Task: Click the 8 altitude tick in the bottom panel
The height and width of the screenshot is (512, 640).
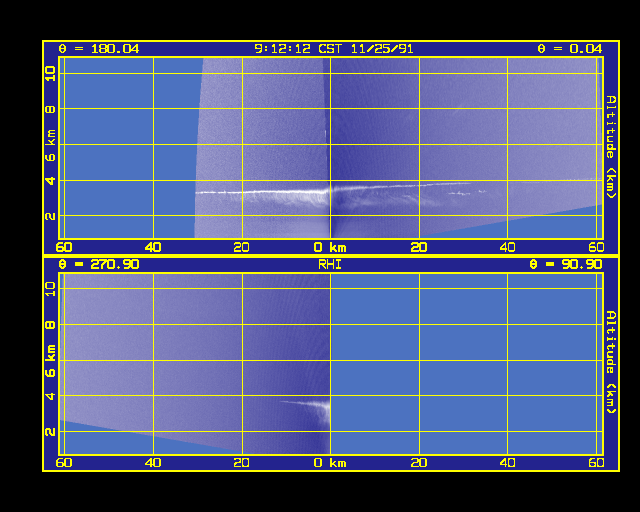Action: point(51,325)
